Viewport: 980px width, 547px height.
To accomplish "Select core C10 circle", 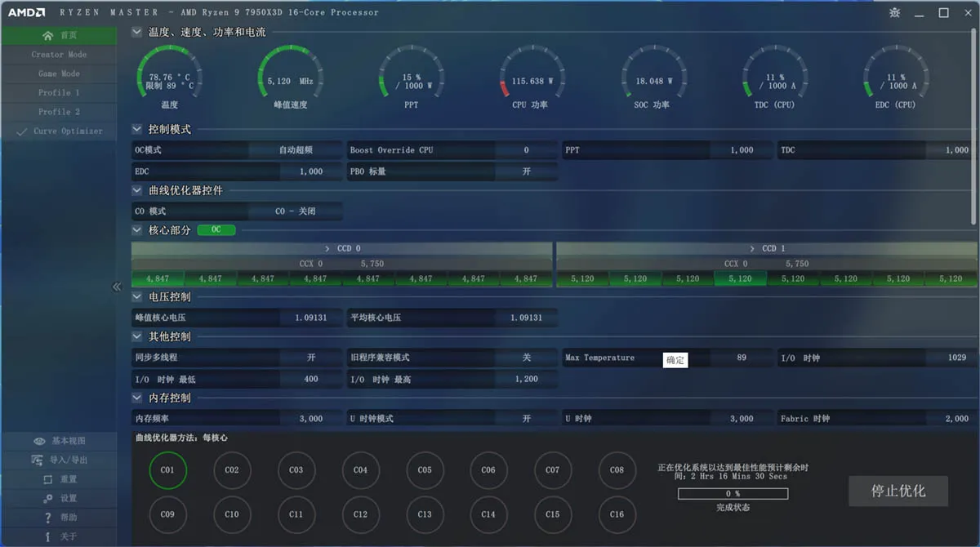I will click(232, 514).
